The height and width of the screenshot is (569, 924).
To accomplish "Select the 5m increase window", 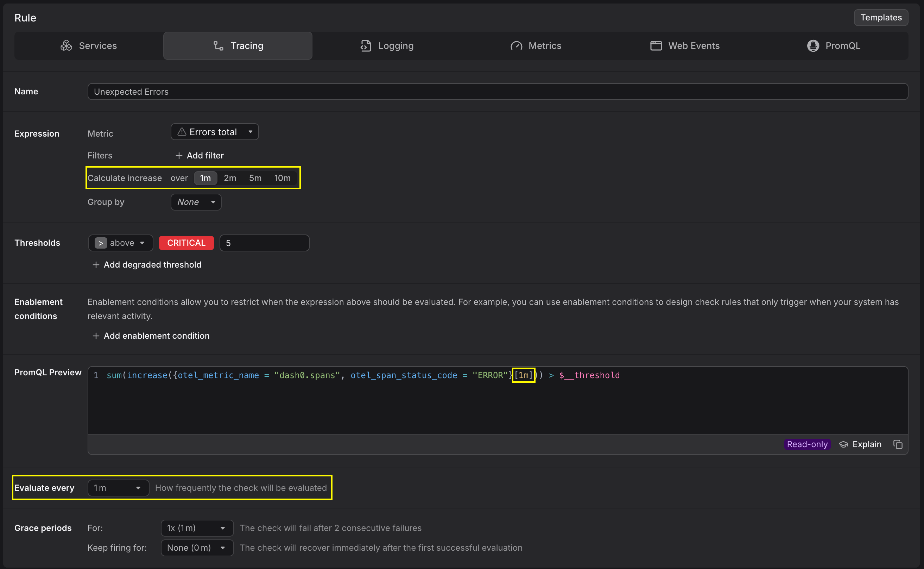I will pos(255,178).
